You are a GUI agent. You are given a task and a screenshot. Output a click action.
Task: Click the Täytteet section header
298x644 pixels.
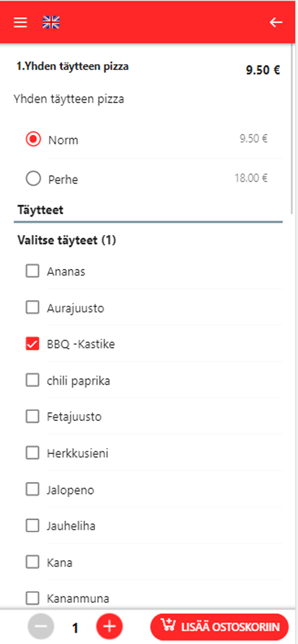click(x=40, y=210)
